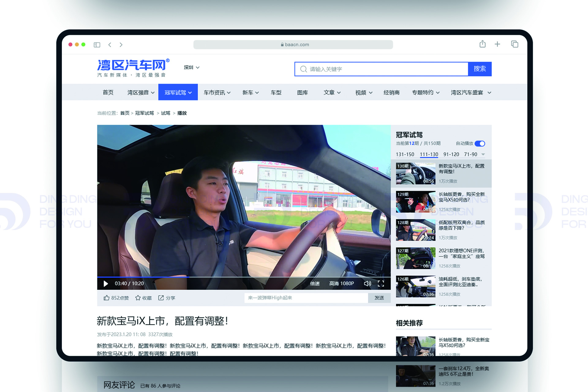This screenshot has height=392, width=588.
Task: Open the 车型 nav item
Action: (276, 92)
